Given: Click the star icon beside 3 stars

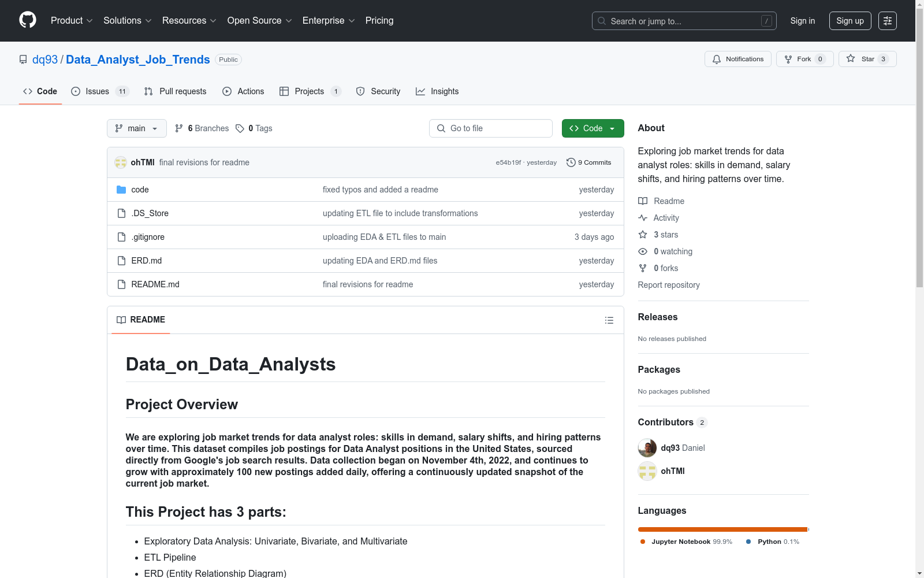Looking at the screenshot, I should tap(643, 235).
